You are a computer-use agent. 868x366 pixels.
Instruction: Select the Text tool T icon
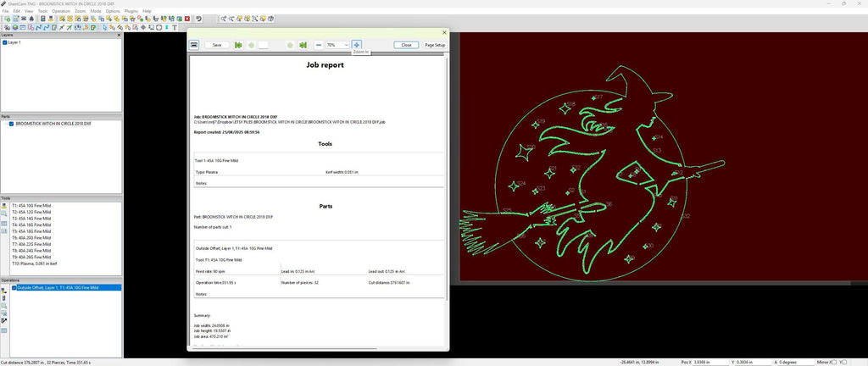coord(175,27)
